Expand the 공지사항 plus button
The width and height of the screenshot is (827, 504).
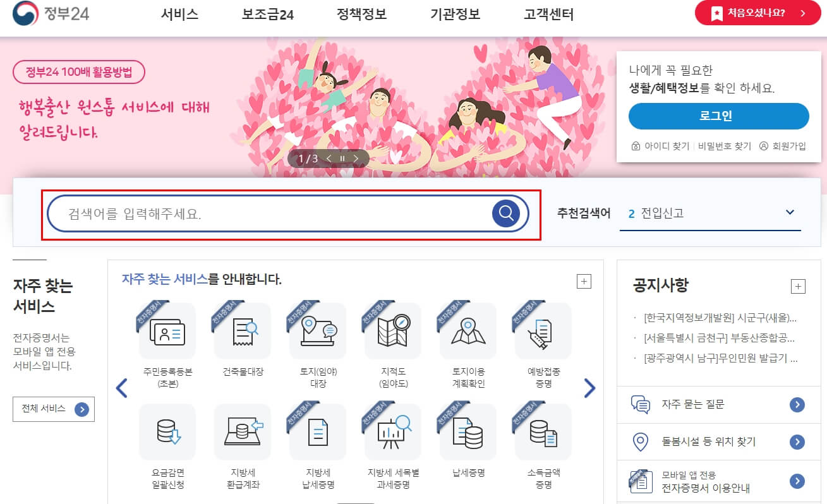(x=798, y=287)
